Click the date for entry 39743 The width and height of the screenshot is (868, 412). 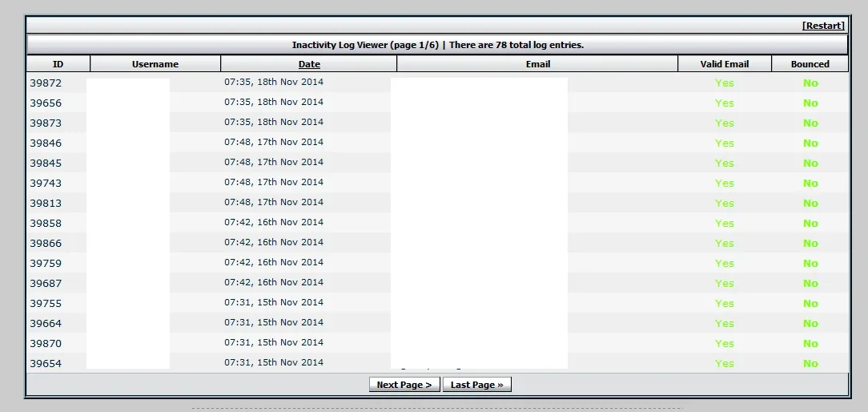tap(274, 182)
